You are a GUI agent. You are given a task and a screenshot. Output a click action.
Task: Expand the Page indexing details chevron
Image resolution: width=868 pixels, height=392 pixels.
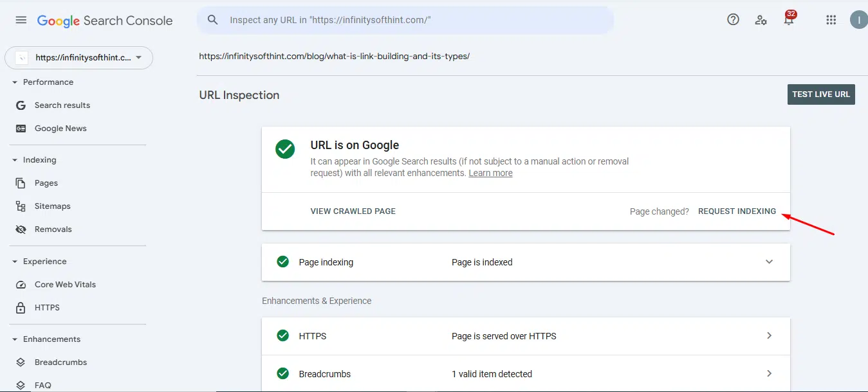point(769,262)
